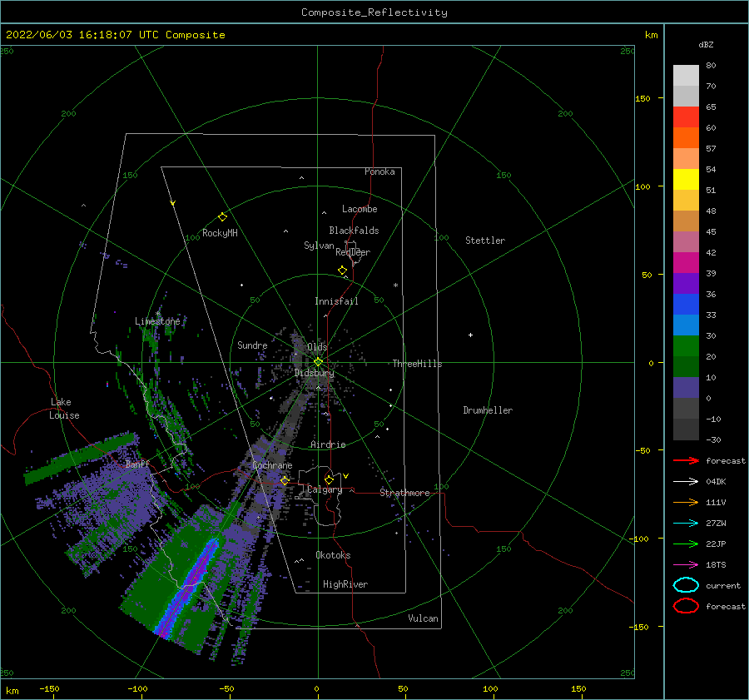The image size is (749, 700).
Task: Click the 36 dBZ purple color swatch
Action: (x=686, y=284)
